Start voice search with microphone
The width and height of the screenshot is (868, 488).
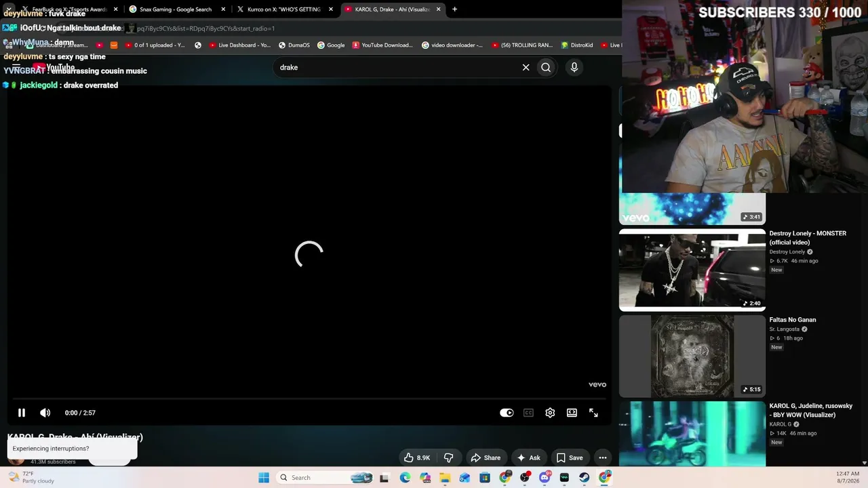tap(574, 67)
